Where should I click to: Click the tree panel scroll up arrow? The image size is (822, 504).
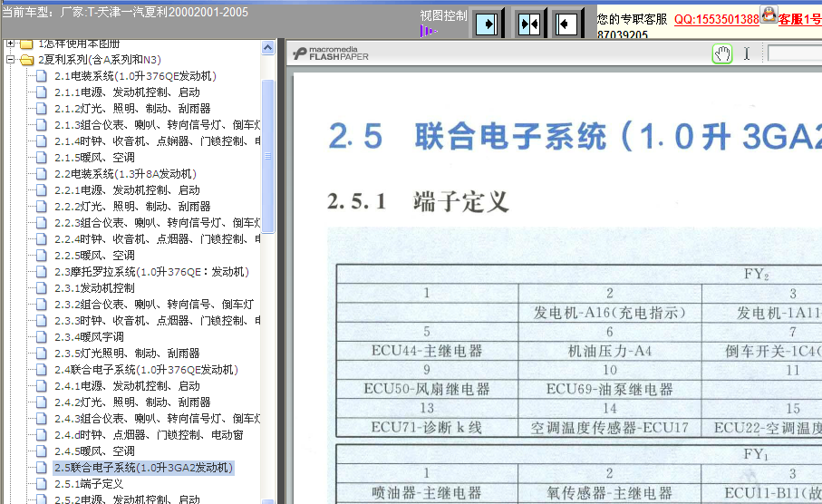pyautogui.click(x=267, y=48)
